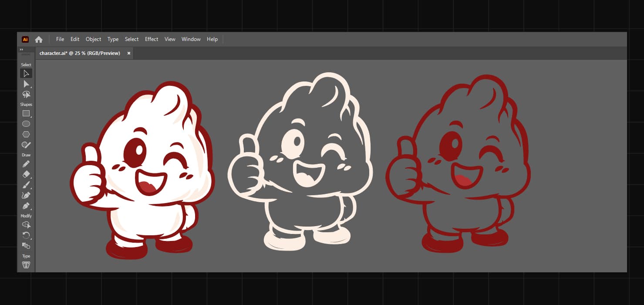The width and height of the screenshot is (644, 305).
Task: Click the Illustrator Ai logo
Action: click(25, 39)
